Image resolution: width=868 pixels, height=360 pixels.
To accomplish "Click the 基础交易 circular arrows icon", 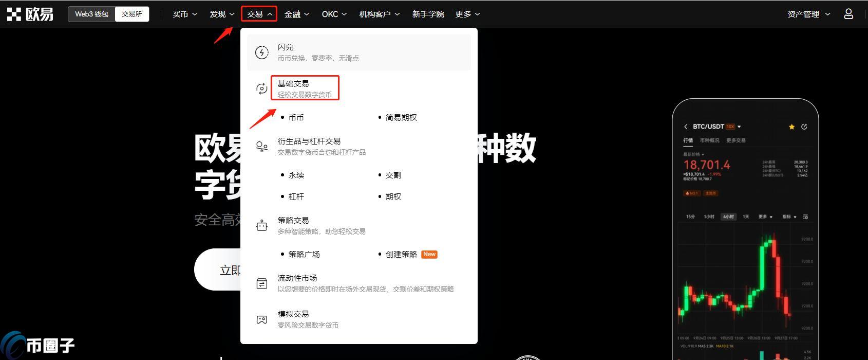I will point(262,88).
